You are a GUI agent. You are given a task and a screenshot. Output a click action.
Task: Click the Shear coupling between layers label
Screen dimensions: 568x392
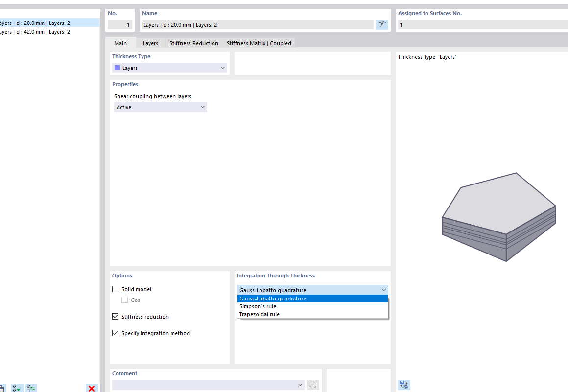point(152,96)
